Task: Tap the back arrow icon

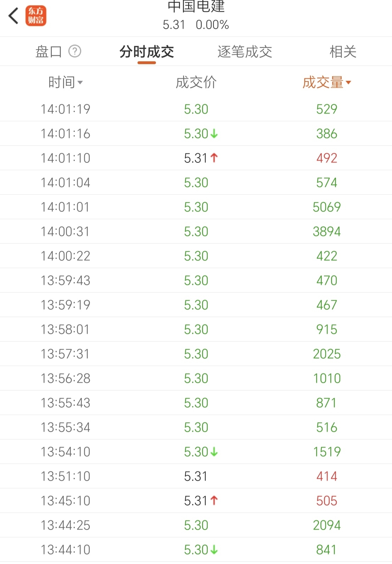Action: coord(13,16)
